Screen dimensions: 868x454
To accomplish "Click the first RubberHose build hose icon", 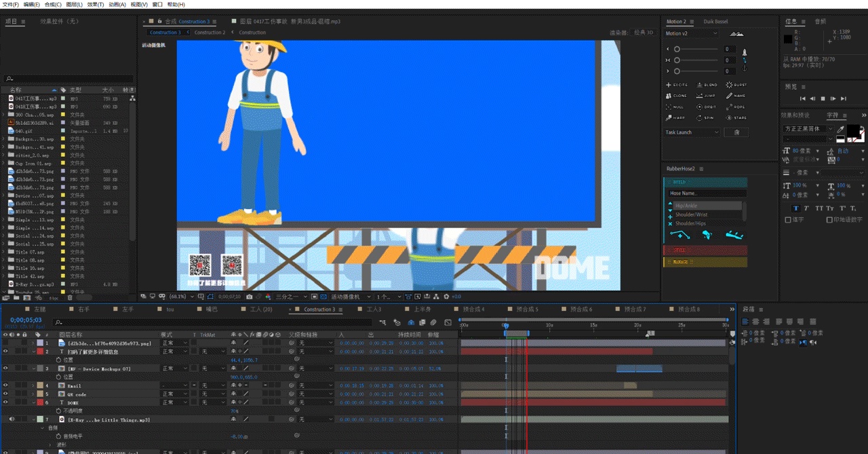I will [x=680, y=235].
